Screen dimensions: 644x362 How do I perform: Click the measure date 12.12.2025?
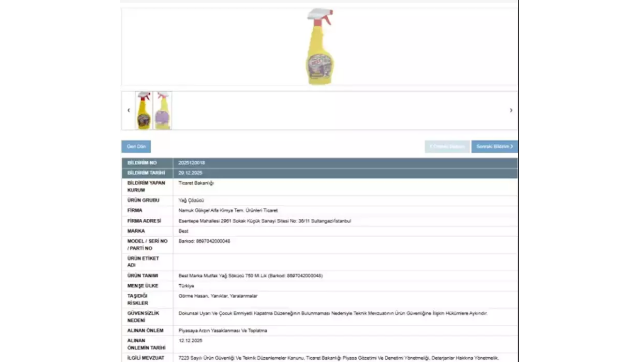click(x=191, y=341)
